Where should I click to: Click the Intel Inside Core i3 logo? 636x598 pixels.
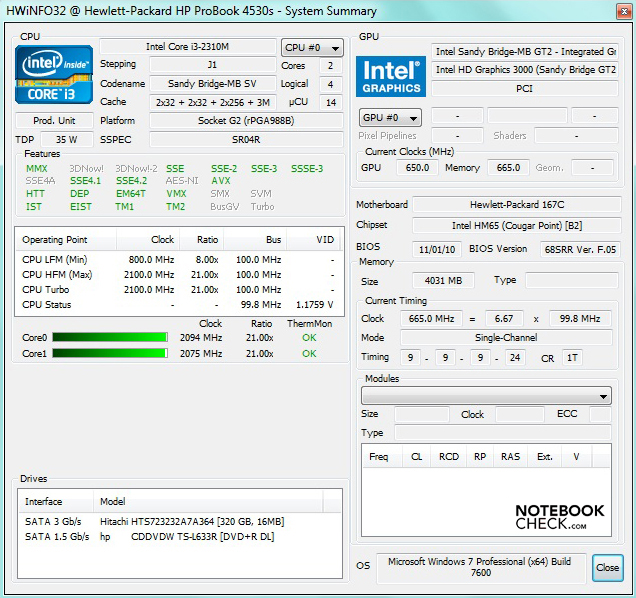(x=54, y=75)
